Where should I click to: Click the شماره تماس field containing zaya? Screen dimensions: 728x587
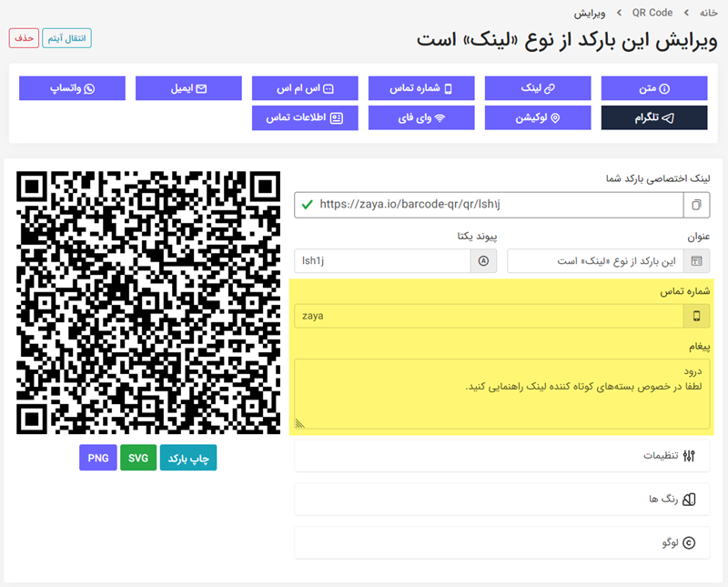[x=489, y=317]
